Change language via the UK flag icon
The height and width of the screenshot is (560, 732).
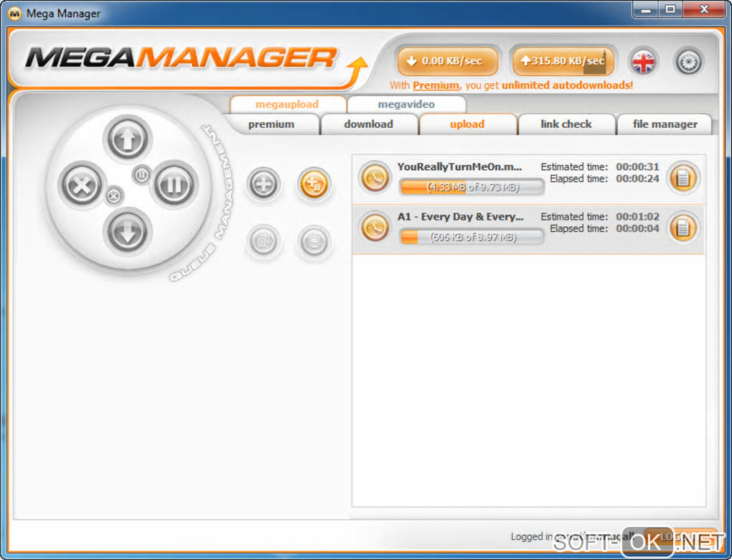(643, 61)
